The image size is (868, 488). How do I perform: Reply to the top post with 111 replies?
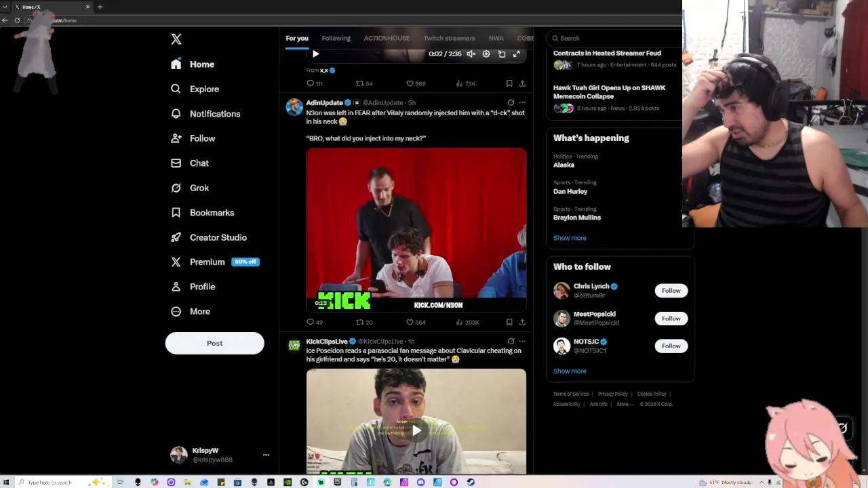[x=315, y=83]
